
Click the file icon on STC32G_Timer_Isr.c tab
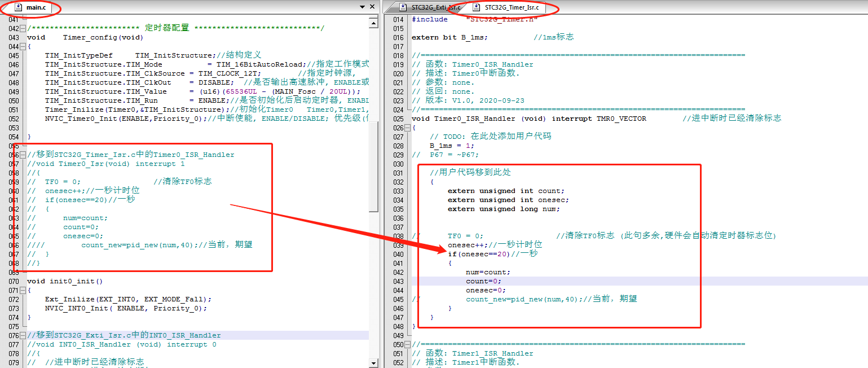pos(477,7)
